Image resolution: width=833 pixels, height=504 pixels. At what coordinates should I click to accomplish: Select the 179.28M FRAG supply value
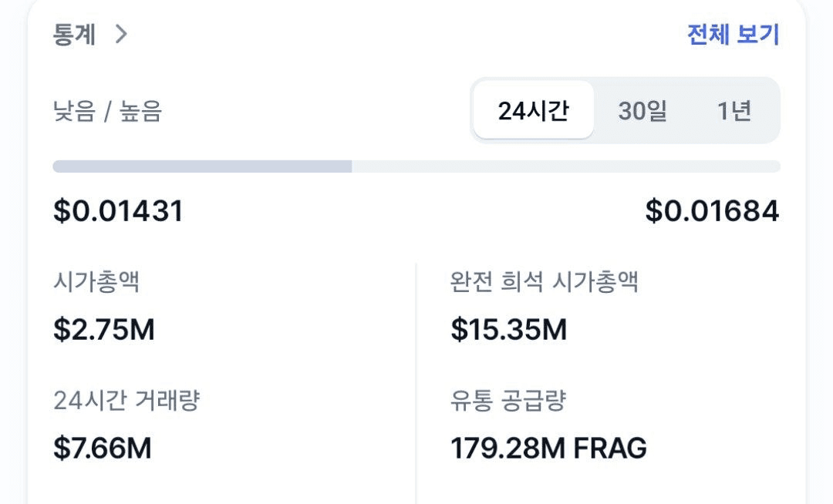(x=548, y=448)
